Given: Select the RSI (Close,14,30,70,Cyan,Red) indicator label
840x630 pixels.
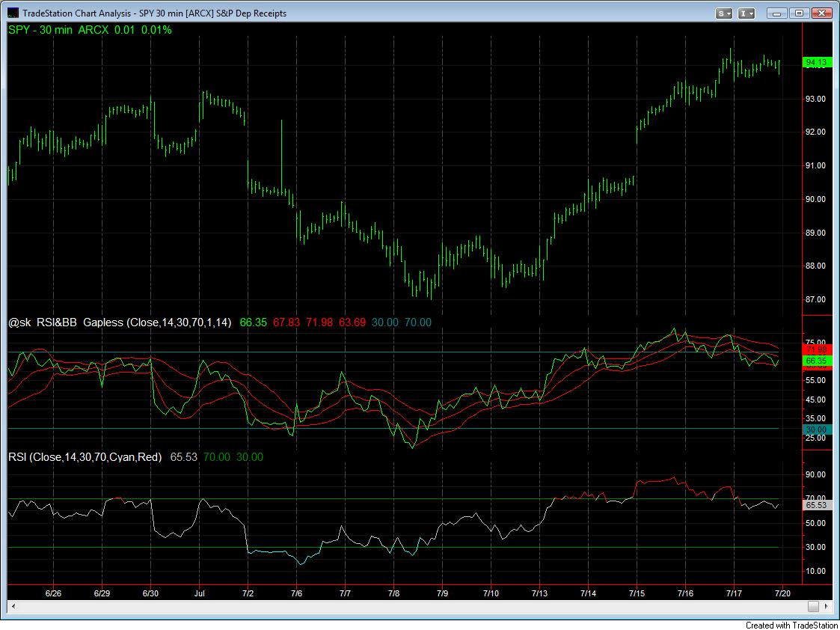Looking at the screenshot, I should click(85, 457).
